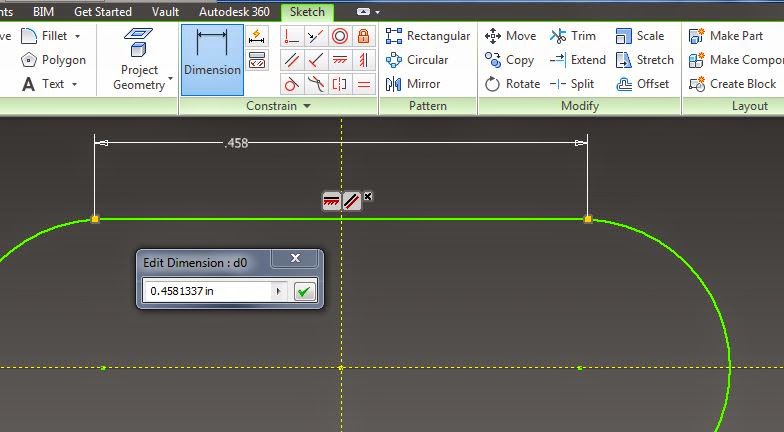Image resolution: width=784 pixels, height=432 pixels.
Task: Close the Edit Dimension dialog
Action: (296, 258)
